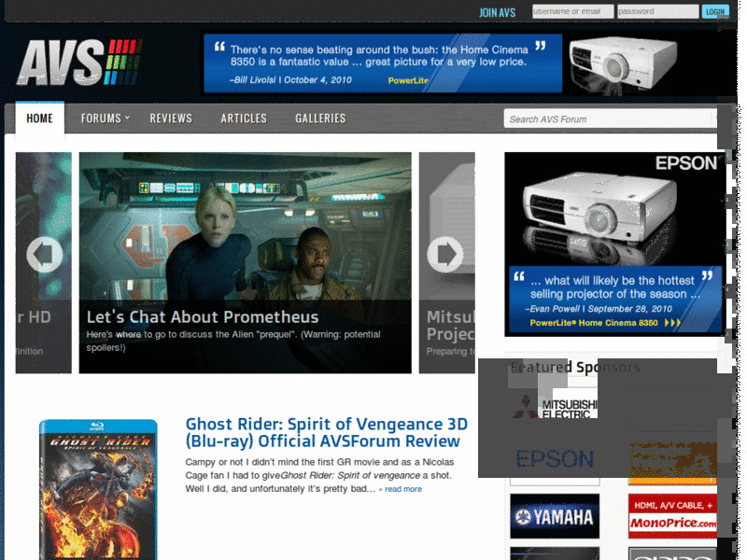Open the Epson sidebar projector advertisement
Screen dimensions: 747x560
(x=614, y=245)
